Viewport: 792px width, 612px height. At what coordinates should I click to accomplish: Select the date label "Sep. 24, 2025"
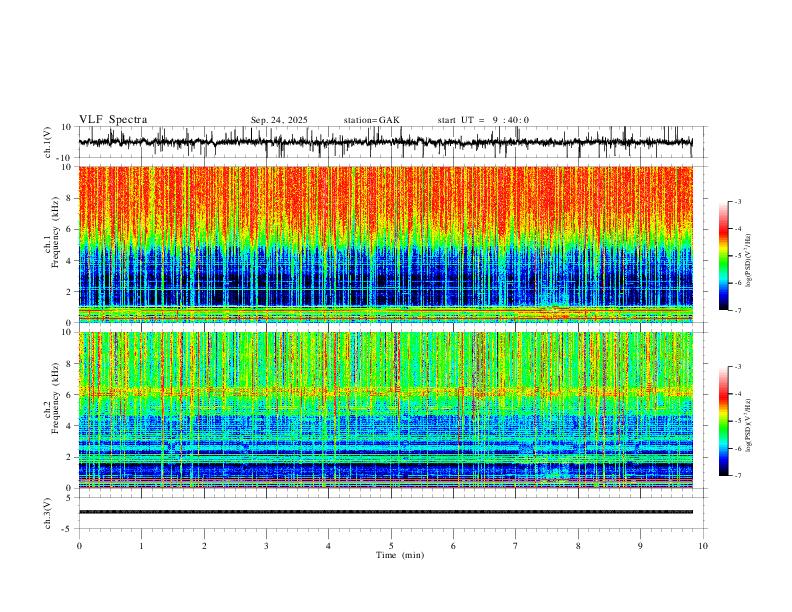point(279,120)
